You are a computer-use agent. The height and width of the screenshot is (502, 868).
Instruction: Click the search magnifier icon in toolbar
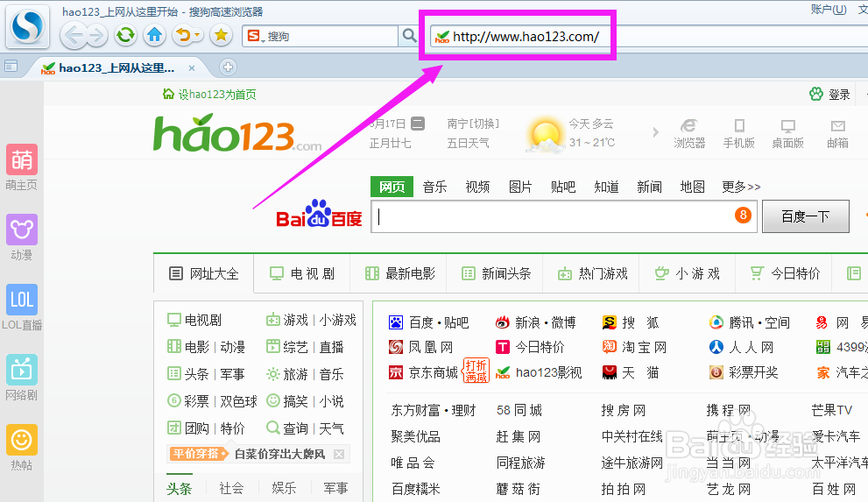(x=409, y=36)
